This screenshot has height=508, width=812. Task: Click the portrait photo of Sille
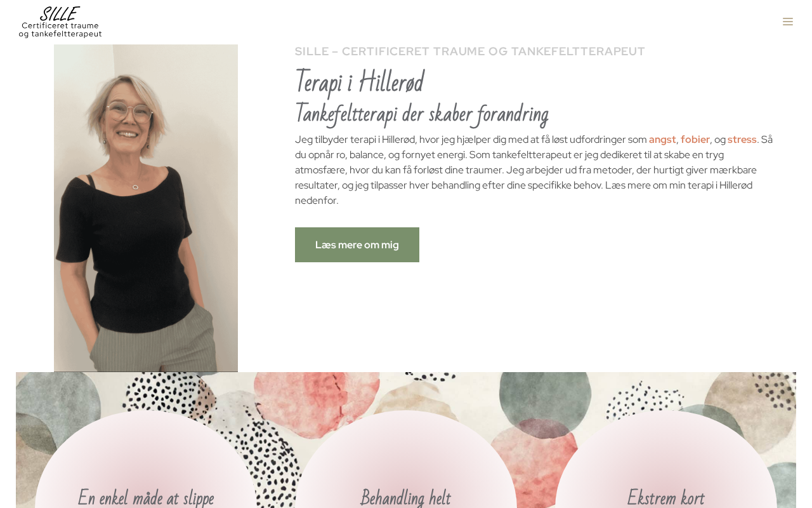pyautogui.click(x=146, y=208)
